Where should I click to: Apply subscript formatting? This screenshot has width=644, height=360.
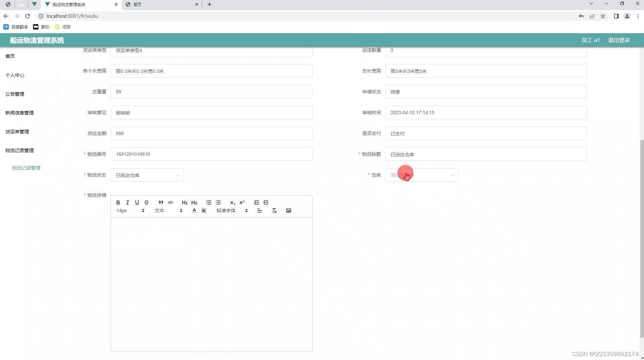(232, 203)
